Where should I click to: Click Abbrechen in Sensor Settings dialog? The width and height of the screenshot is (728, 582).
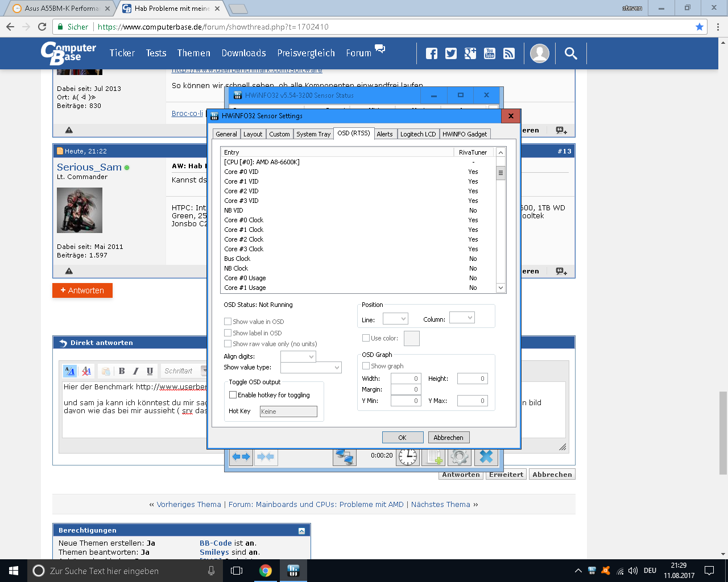tap(448, 438)
